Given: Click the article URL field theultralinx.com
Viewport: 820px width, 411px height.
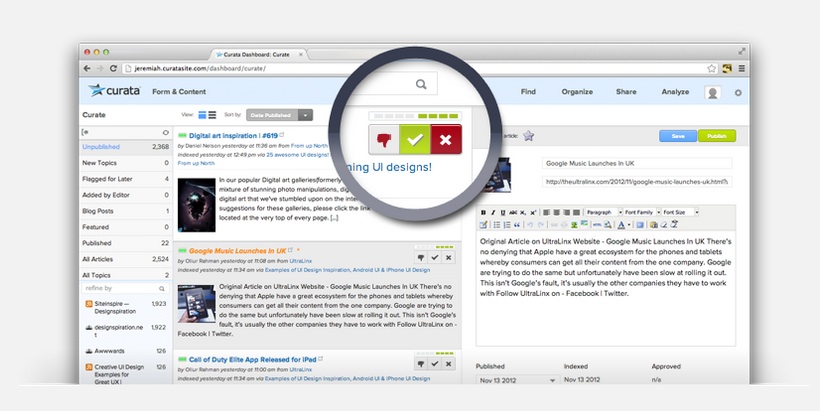Looking at the screenshot, I should [x=637, y=181].
